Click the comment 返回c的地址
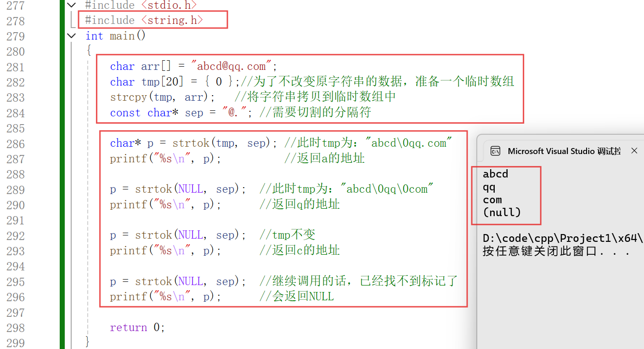The image size is (644, 349). pyautogui.click(x=299, y=251)
